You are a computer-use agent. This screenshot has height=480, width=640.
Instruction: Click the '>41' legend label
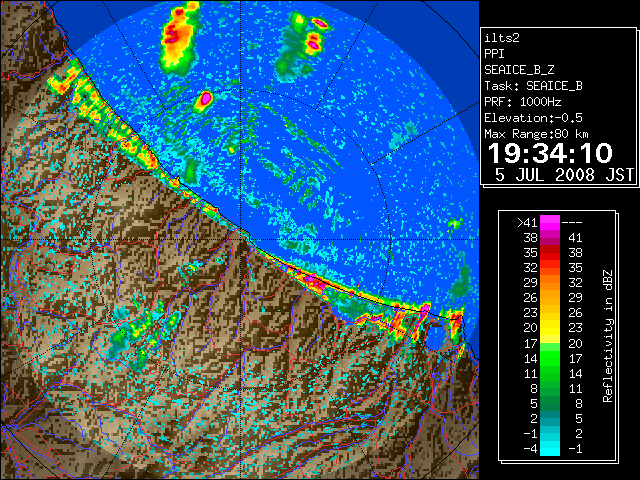[527, 223]
